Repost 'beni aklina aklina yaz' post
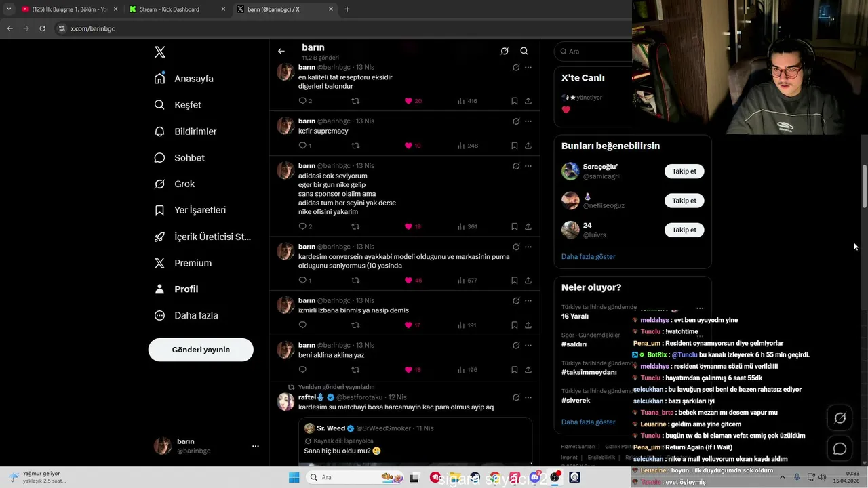Image resolution: width=868 pixels, height=488 pixels. (355, 370)
